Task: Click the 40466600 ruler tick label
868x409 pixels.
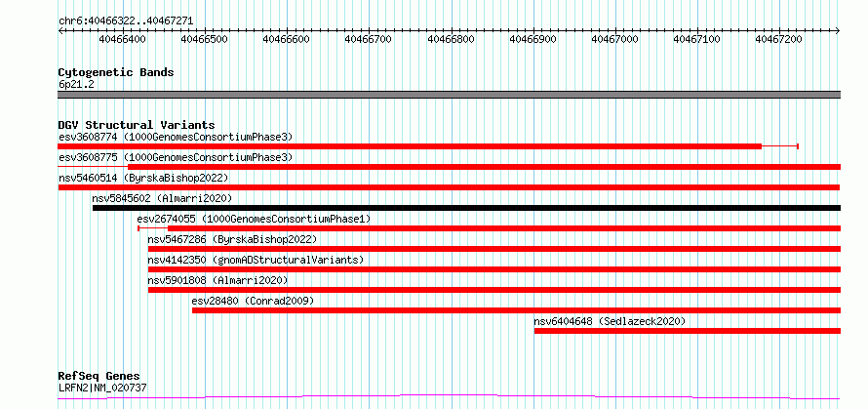Action: tap(287, 39)
